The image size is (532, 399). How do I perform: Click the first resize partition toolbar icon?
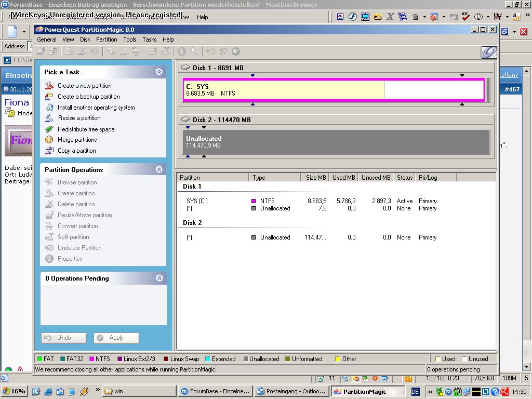point(41,51)
